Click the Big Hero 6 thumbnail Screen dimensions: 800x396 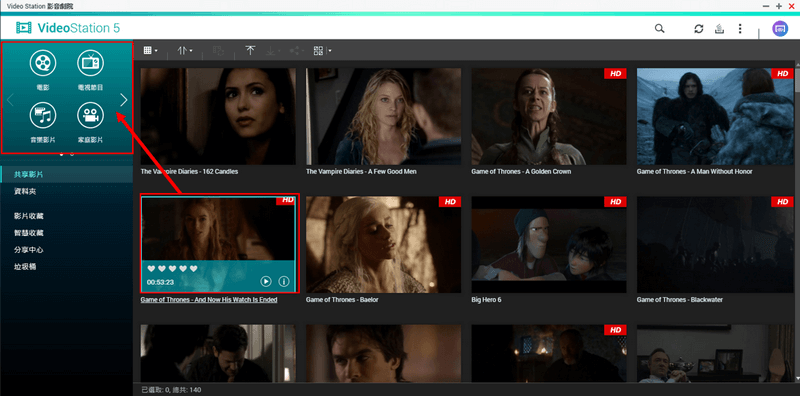(548, 244)
